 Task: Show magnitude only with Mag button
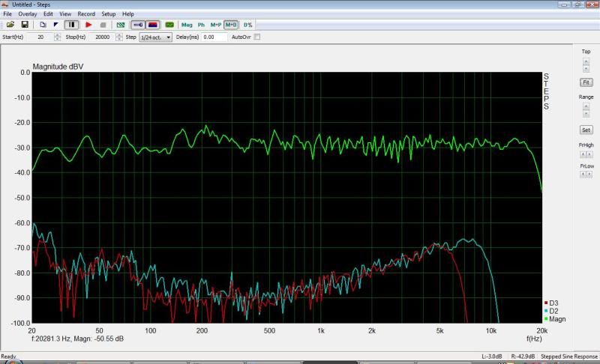(187, 25)
